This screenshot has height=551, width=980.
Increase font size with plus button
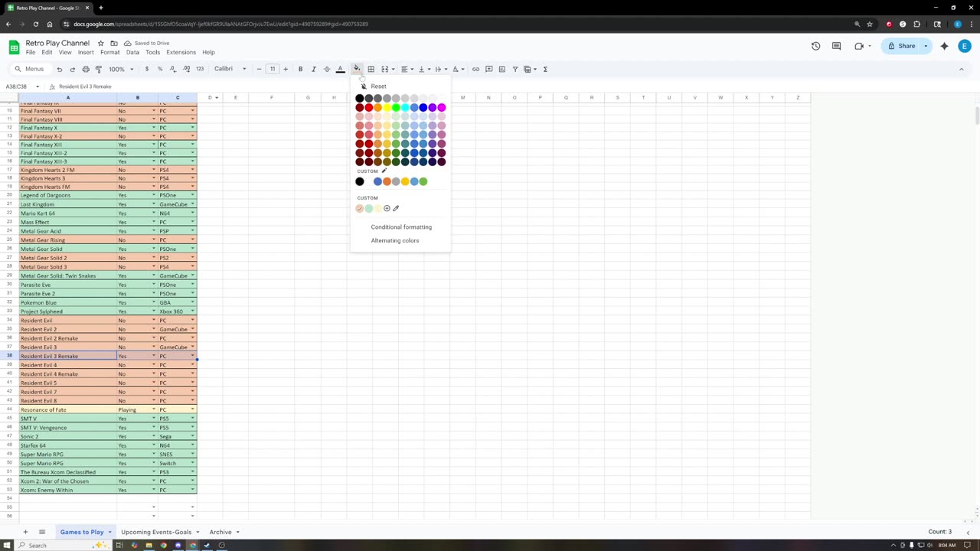pos(286,69)
